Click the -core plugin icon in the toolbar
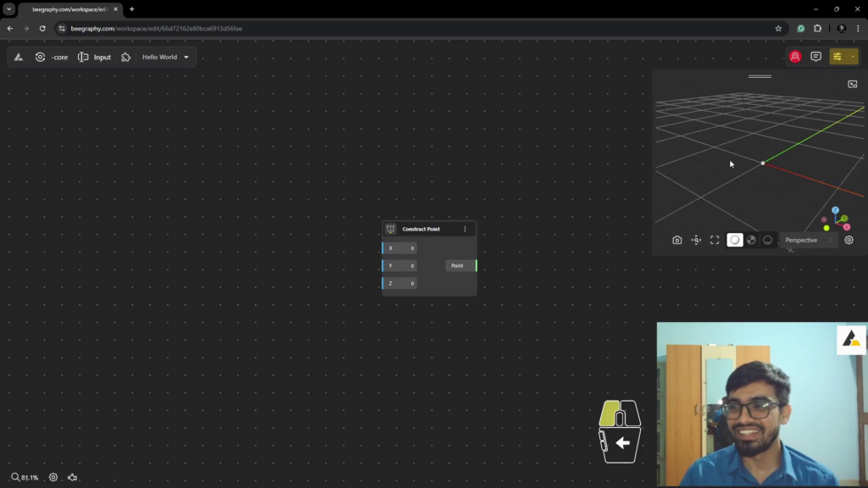This screenshot has width=868, height=488. click(40, 57)
